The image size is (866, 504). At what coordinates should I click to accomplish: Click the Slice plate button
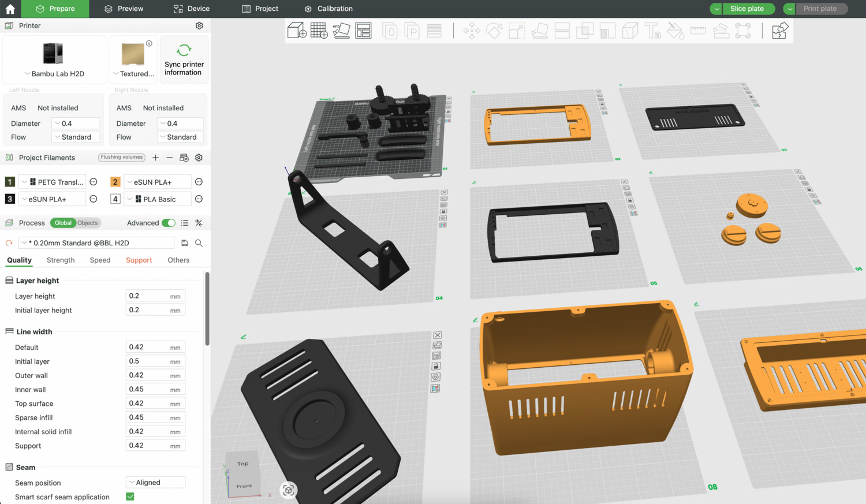coord(748,9)
